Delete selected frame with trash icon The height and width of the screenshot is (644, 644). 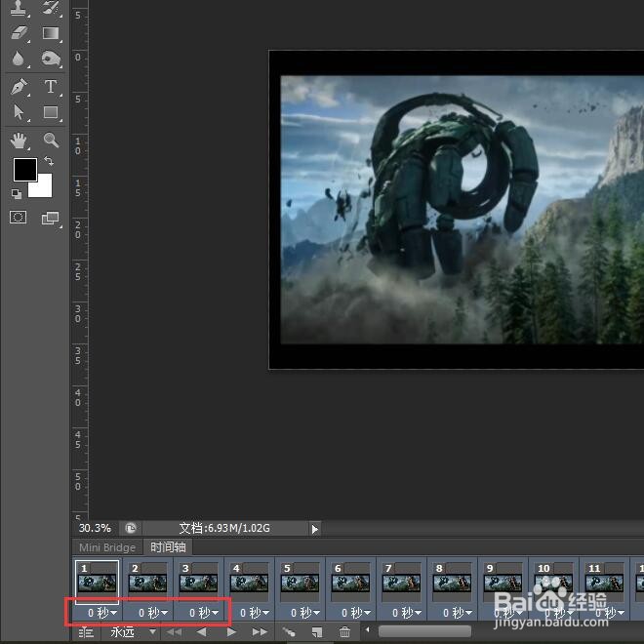(x=345, y=632)
